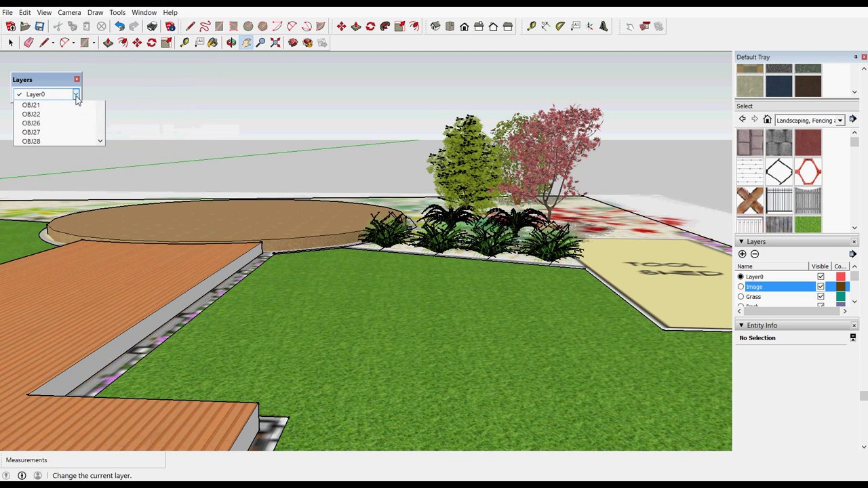The height and width of the screenshot is (488, 868).
Task: Click the Layer0 red color swatch
Action: [x=841, y=277]
